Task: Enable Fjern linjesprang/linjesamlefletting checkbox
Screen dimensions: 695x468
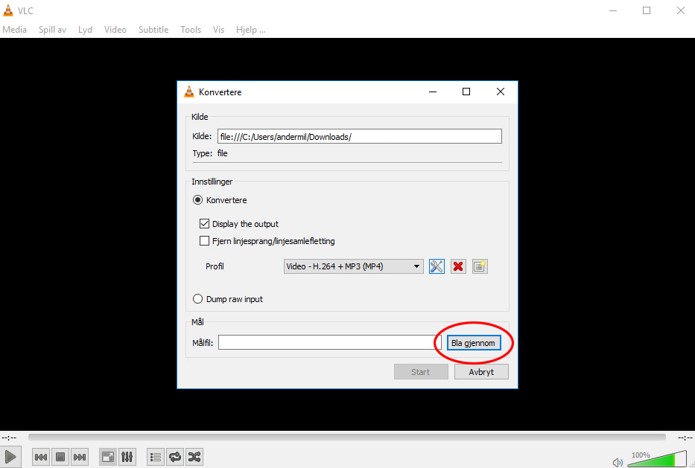Action: (x=204, y=241)
